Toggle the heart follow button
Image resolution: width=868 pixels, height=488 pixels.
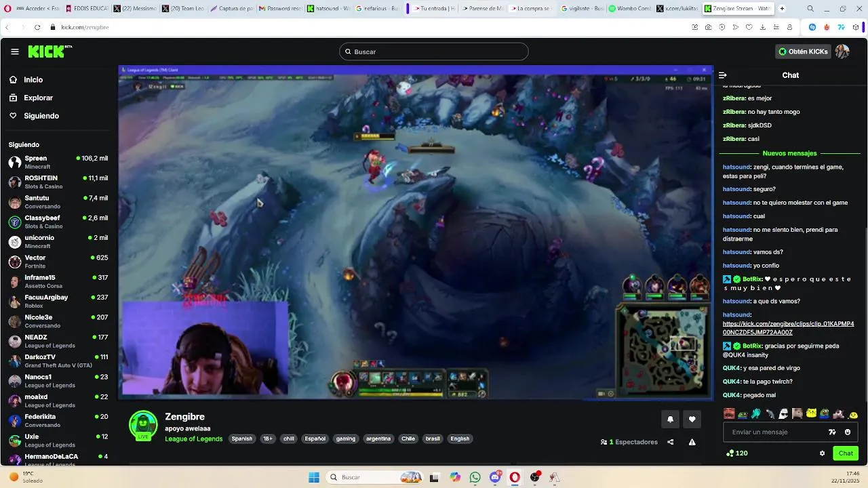click(x=692, y=419)
